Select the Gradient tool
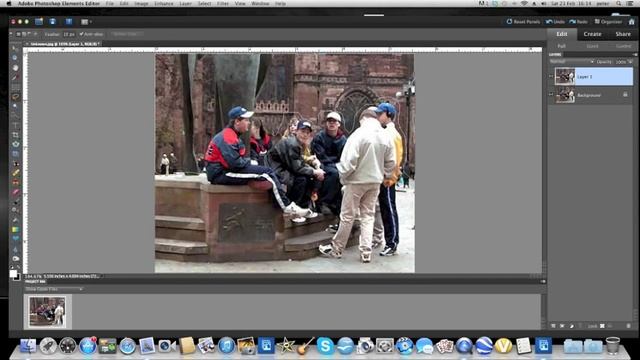 pos(16,229)
